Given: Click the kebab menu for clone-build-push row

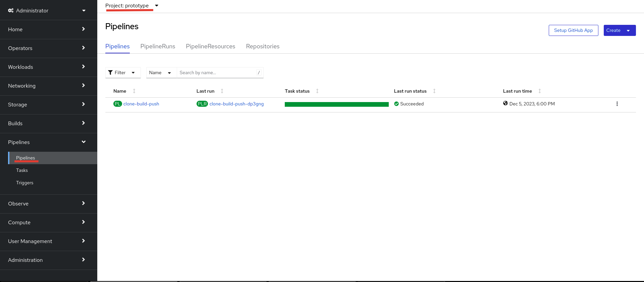Looking at the screenshot, I should click(617, 104).
